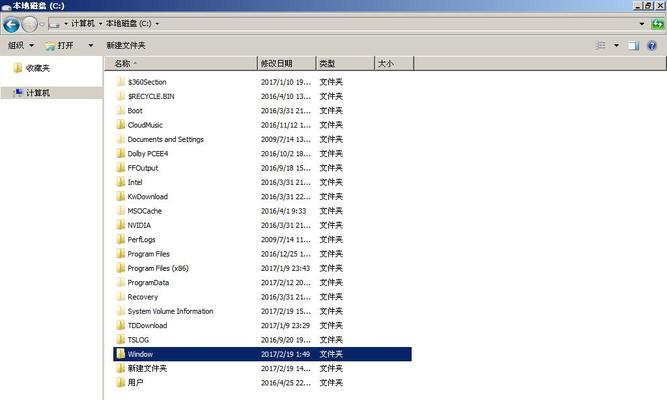This screenshot has width=667, height=400.
Task: Select the TDDownload folder icon
Action: tap(121, 325)
